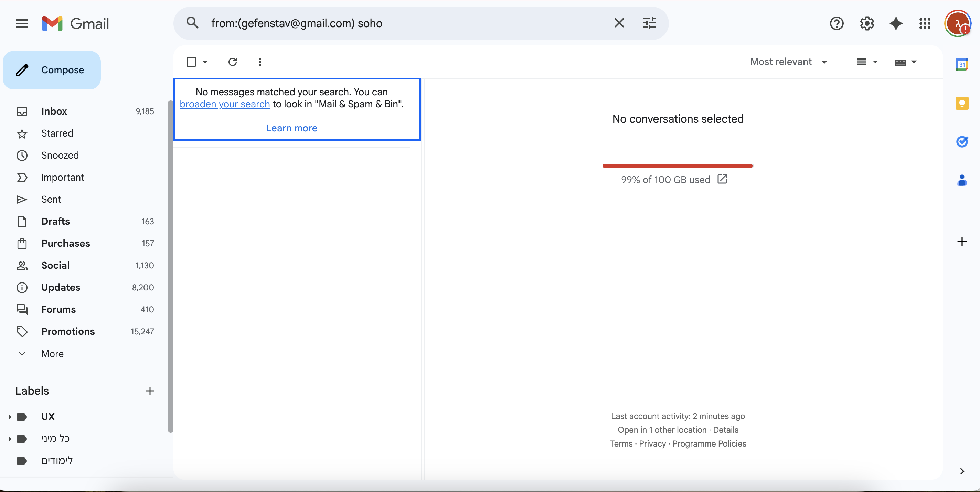Viewport: 980px width, 492px height.
Task: Open Settings gear icon
Action: click(867, 24)
